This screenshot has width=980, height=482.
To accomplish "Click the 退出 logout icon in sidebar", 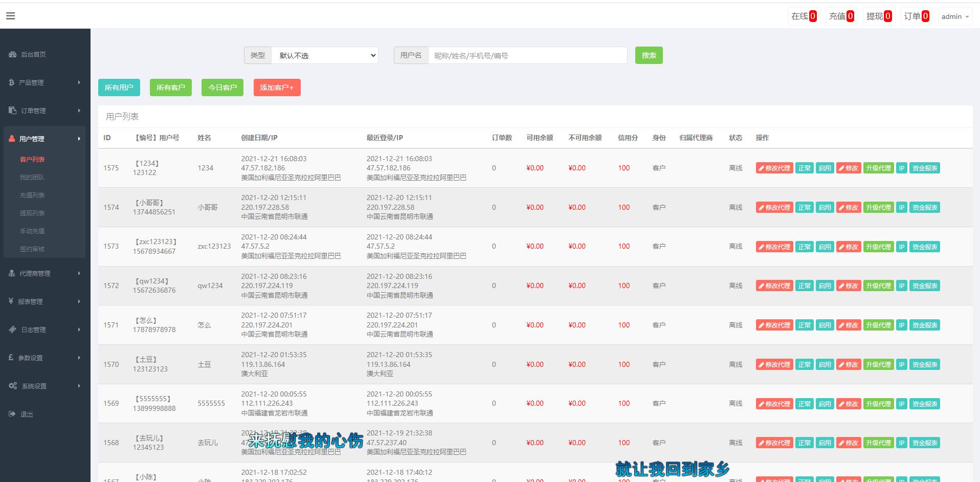I will pos(12,414).
